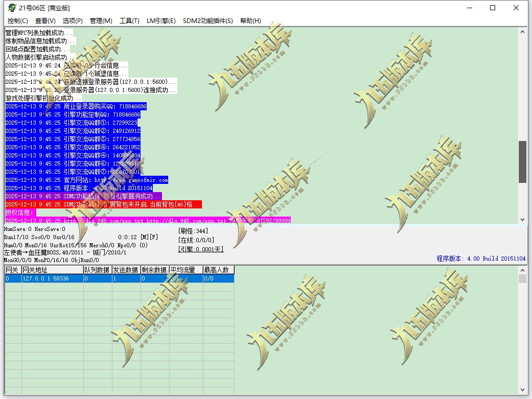Click the gateway list scroll-down arrow
The image size is (532, 399).
click(522, 390)
